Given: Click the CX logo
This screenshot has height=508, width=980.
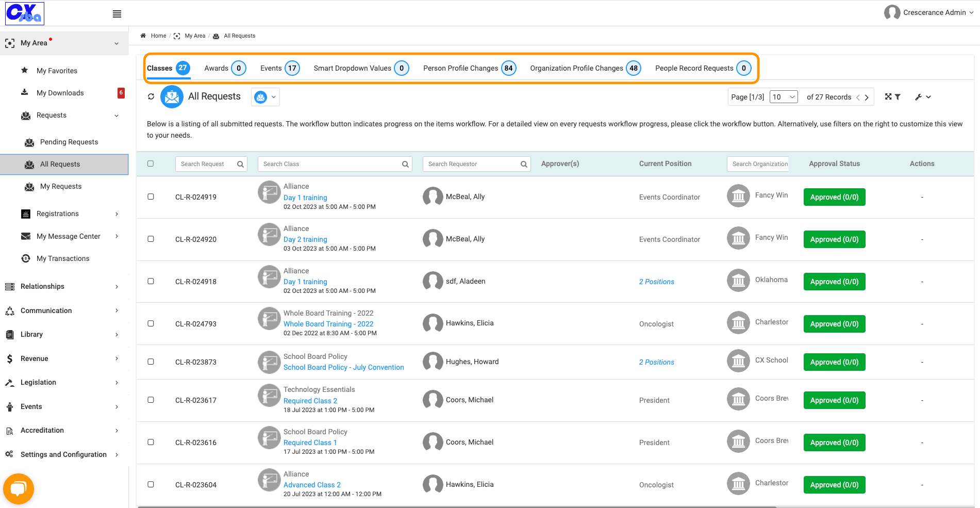Looking at the screenshot, I should pos(25,13).
